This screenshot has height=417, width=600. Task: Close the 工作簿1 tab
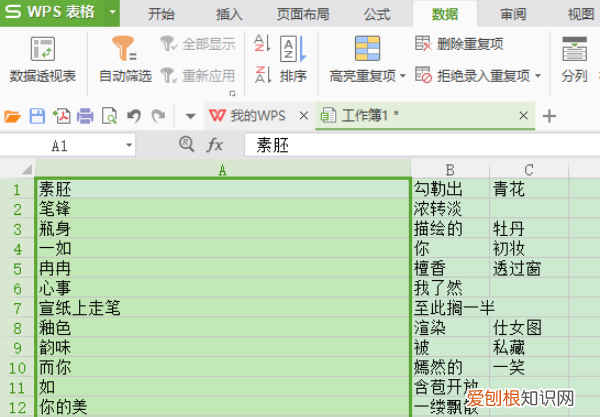click(523, 116)
